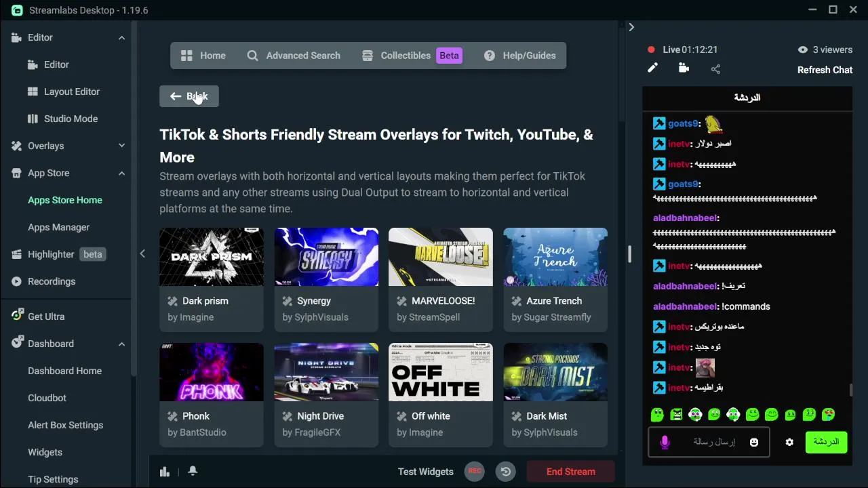Click the Back button
This screenshot has width=868, height=488.
pos(189,96)
